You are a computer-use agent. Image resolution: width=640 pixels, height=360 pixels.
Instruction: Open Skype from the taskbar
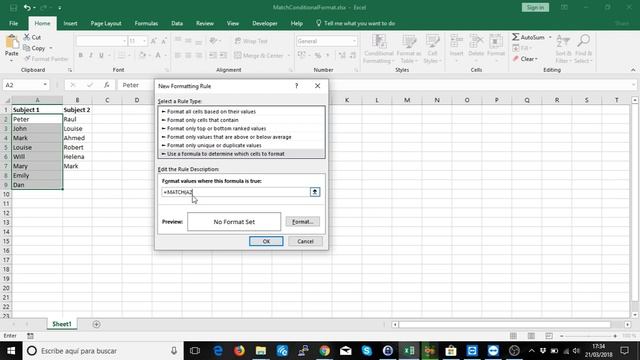tap(367, 351)
